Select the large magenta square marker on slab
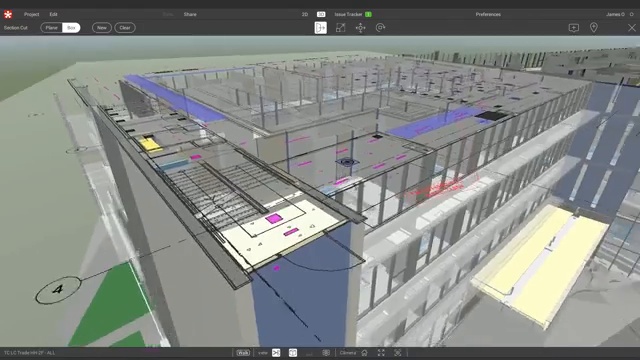 [273, 218]
